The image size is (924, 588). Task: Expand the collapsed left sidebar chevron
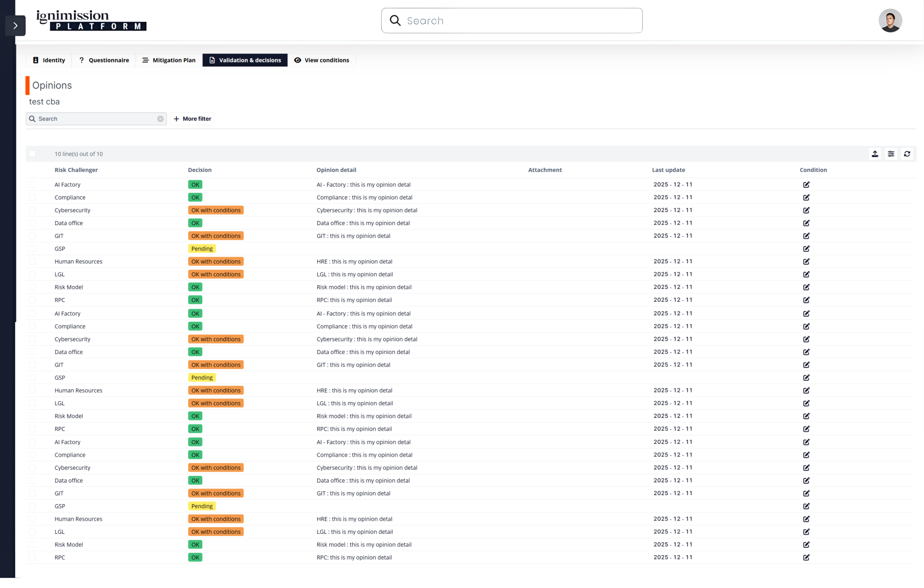pos(15,26)
